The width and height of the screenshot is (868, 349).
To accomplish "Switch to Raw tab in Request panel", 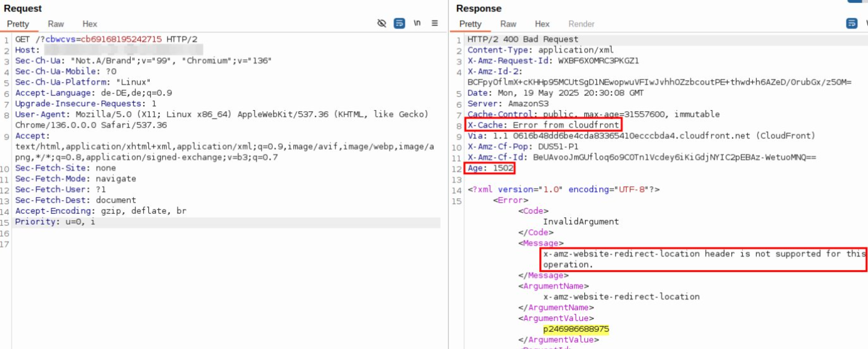I will click(x=56, y=24).
